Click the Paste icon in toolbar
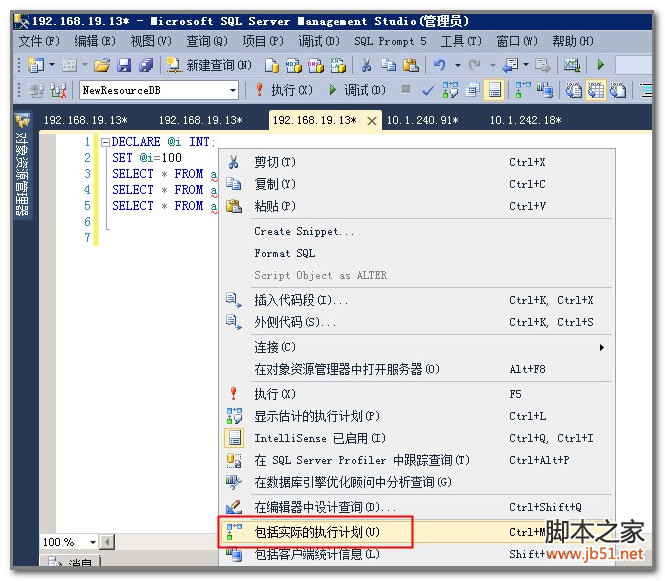 pos(411,65)
